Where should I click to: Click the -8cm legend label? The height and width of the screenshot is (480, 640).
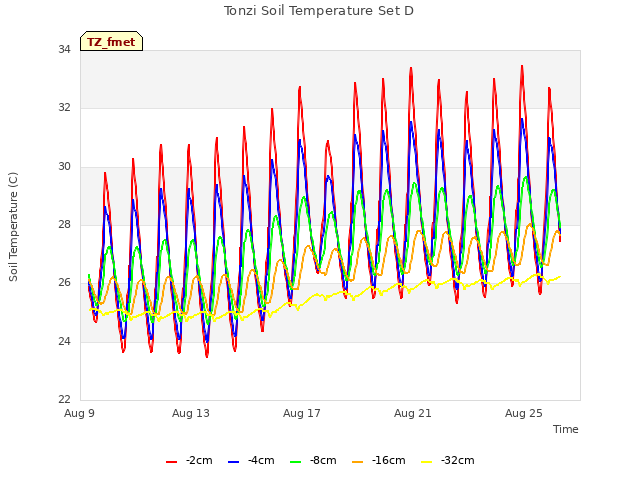(x=323, y=460)
